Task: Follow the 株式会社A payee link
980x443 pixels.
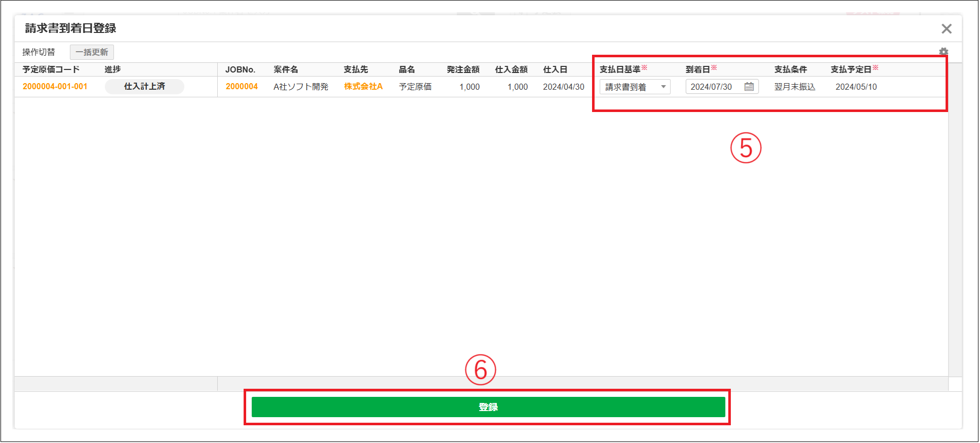Action: 363,87
